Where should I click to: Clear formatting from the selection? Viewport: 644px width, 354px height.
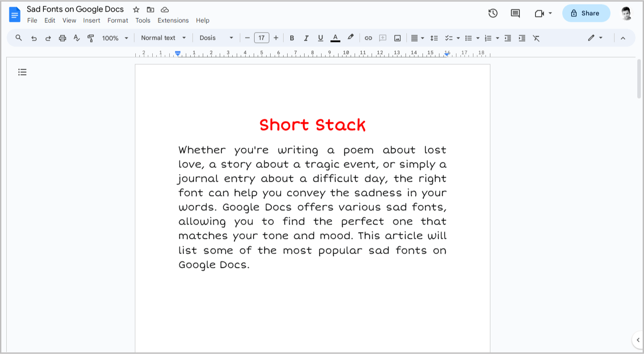pyautogui.click(x=536, y=38)
